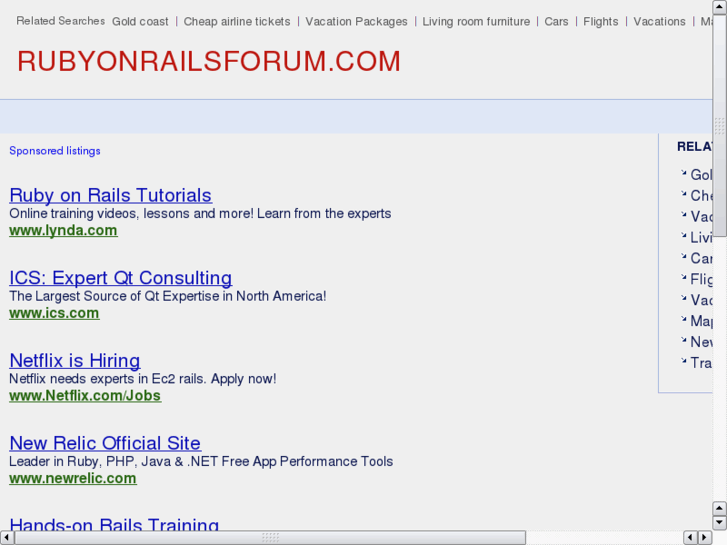Click the horizontal scrollbar far-right arrow

tap(705, 538)
